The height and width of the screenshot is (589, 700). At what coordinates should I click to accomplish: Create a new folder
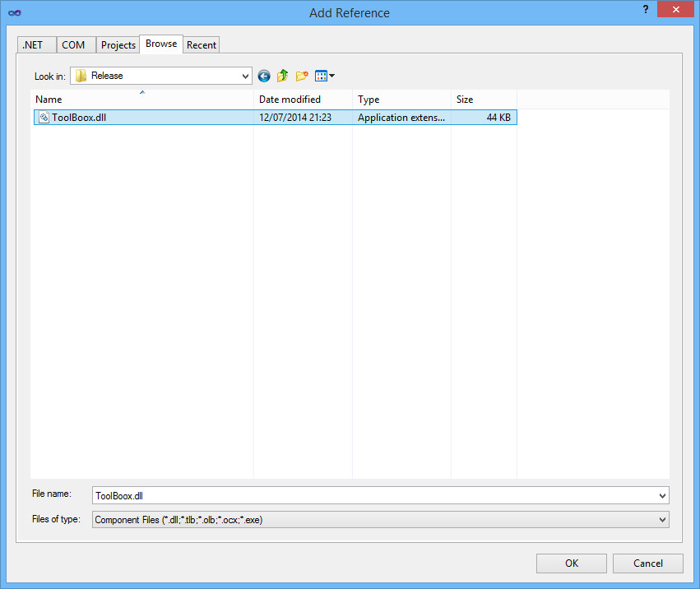(x=302, y=76)
